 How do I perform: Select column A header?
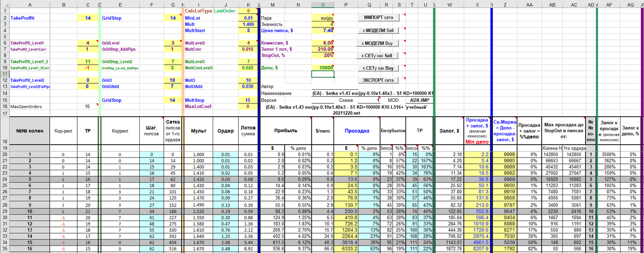click(x=29, y=4)
